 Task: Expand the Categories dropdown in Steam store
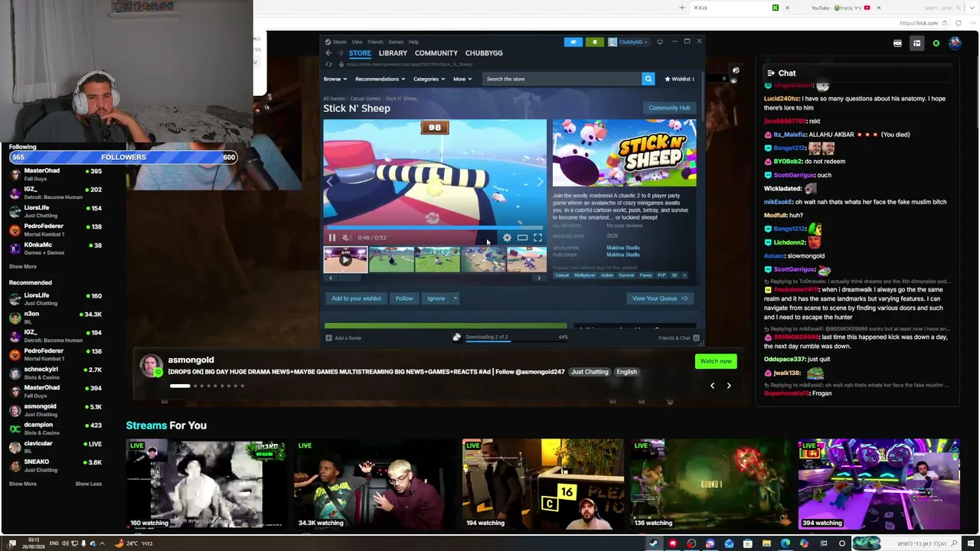click(x=429, y=79)
